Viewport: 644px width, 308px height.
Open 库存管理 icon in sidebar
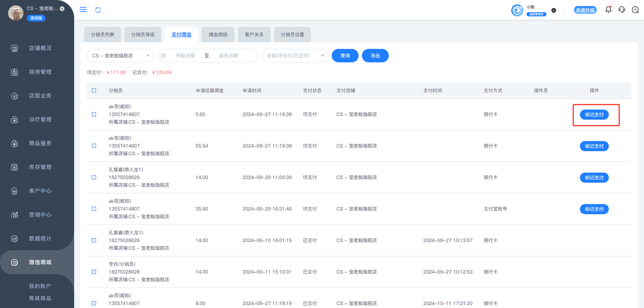pos(15,167)
